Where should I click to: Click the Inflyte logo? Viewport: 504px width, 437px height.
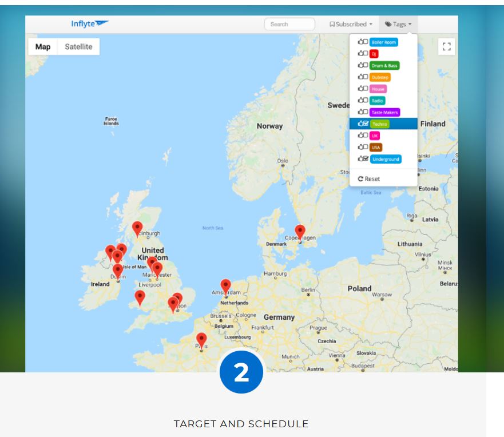point(90,23)
